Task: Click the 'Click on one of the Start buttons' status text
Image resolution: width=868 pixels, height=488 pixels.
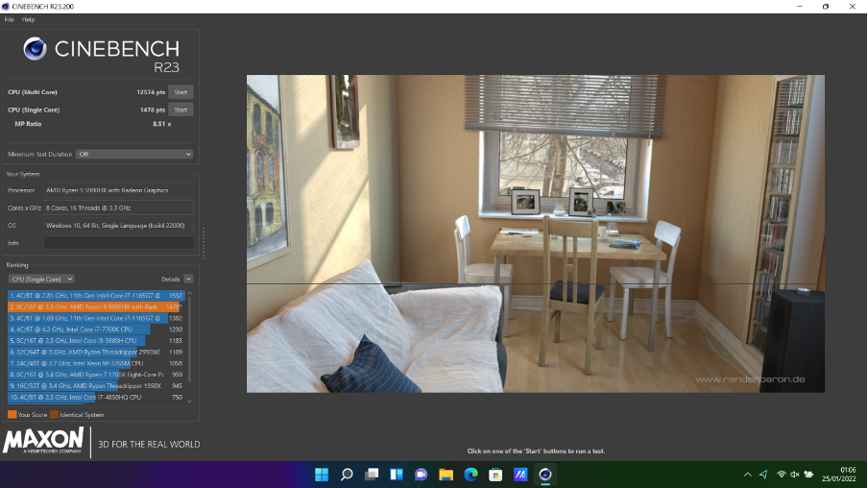Action: (536, 451)
